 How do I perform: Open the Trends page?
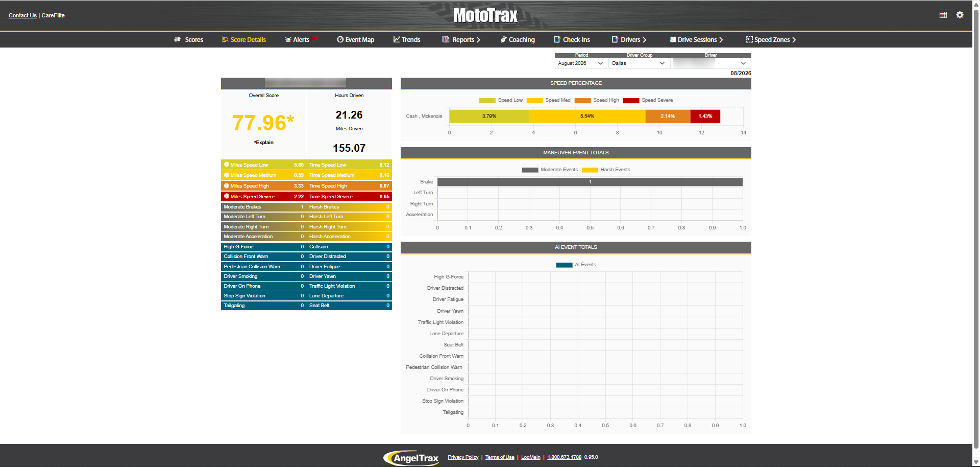pyautogui.click(x=411, y=39)
